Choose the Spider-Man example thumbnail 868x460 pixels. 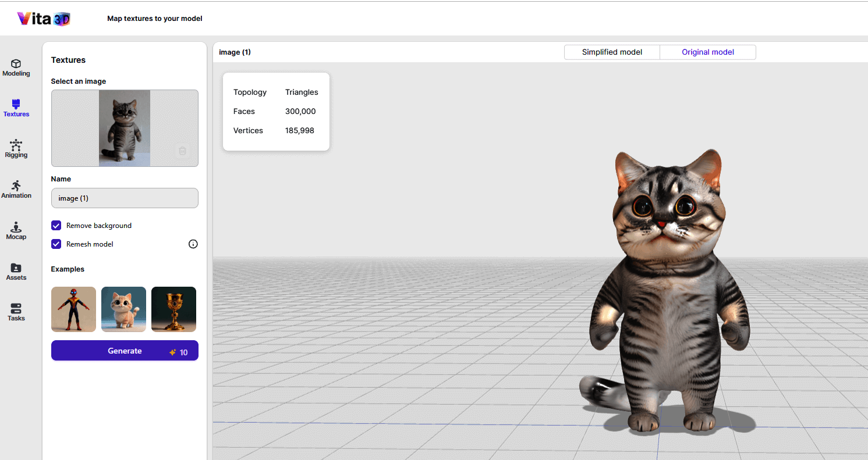[73, 309]
